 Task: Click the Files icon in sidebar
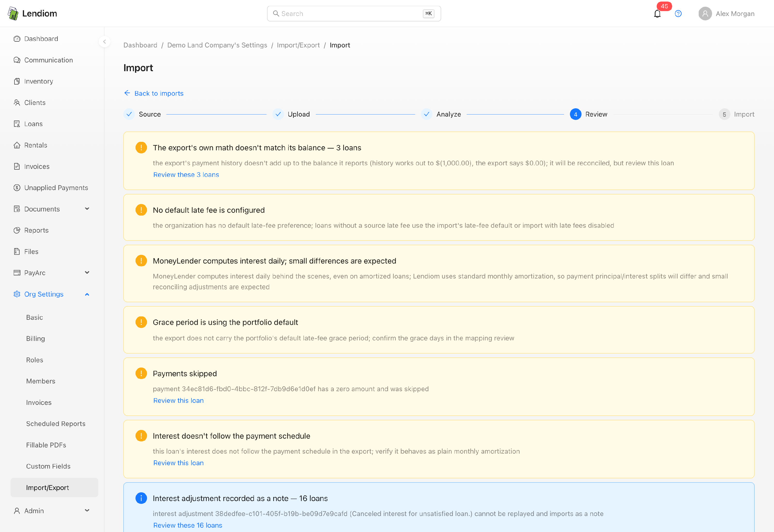17,252
